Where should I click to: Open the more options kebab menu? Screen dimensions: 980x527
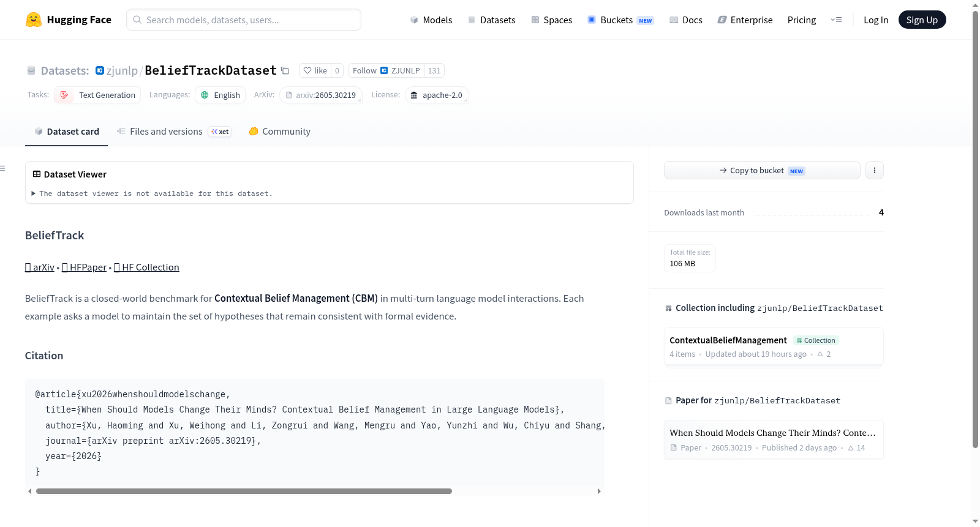pos(875,170)
